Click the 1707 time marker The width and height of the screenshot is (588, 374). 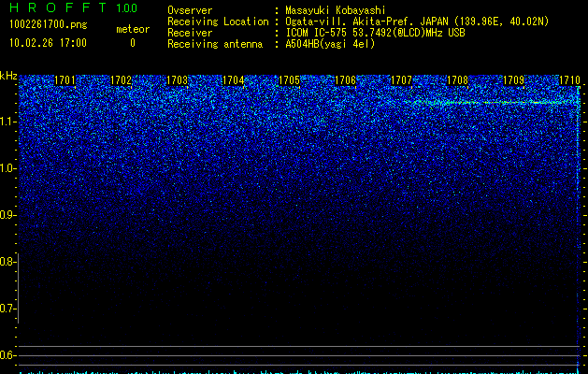pyautogui.click(x=401, y=80)
